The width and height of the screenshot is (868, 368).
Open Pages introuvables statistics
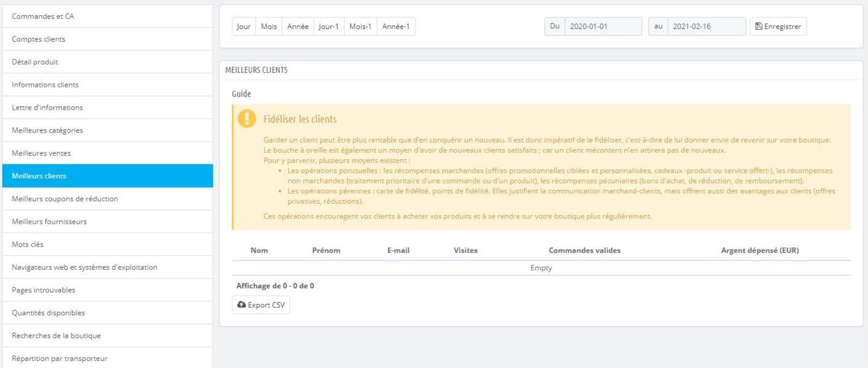point(108,290)
